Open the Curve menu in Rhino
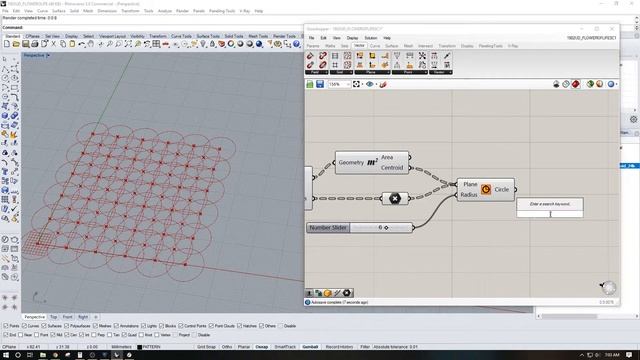 [x=42, y=11]
